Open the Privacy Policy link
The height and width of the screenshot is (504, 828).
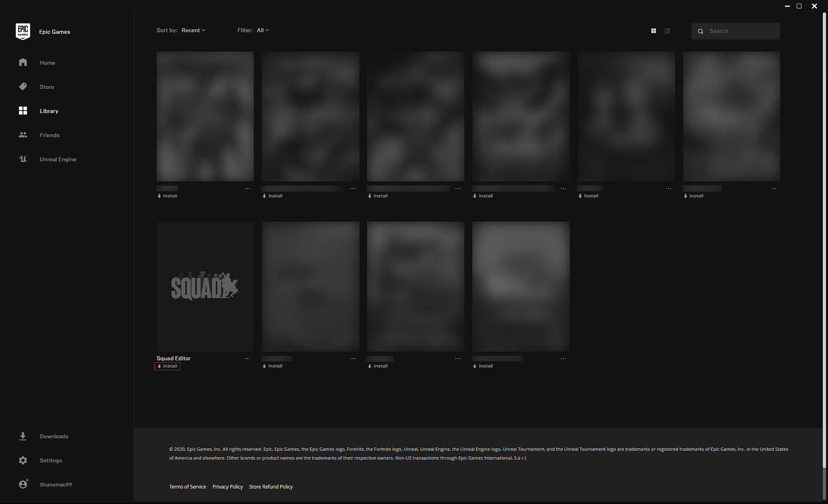tap(228, 487)
